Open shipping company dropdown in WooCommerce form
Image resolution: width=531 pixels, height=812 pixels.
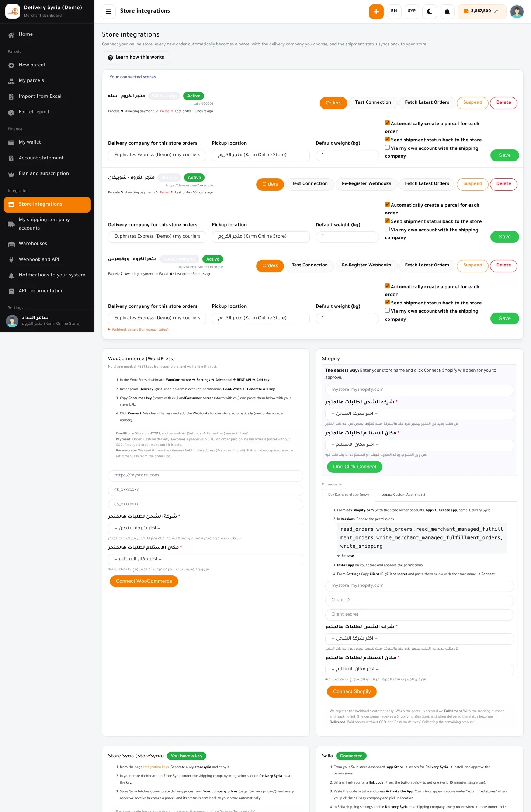point(206,528)
